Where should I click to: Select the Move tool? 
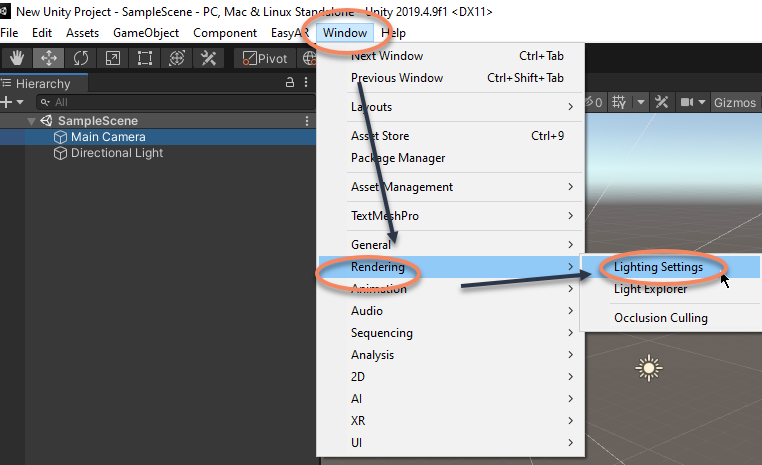click(49, 58)
